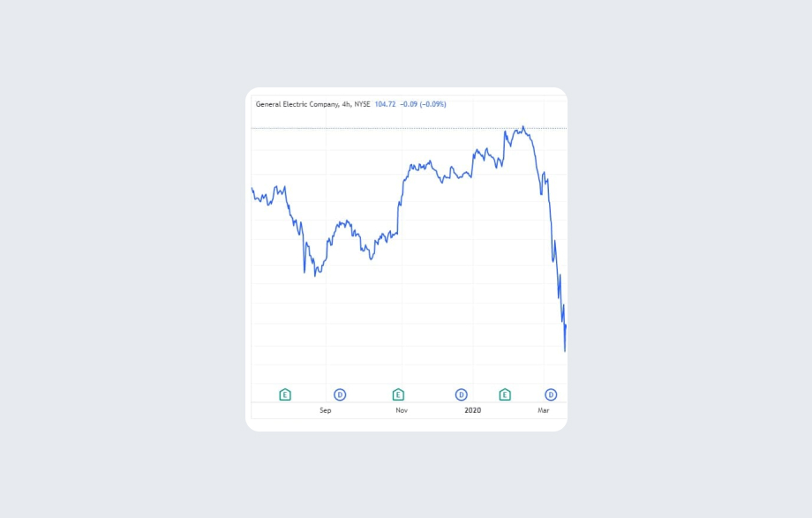The height and width of the screenshot is (518, 812).
Task: Click the NYSE exchange label
Action: [363, 104]
